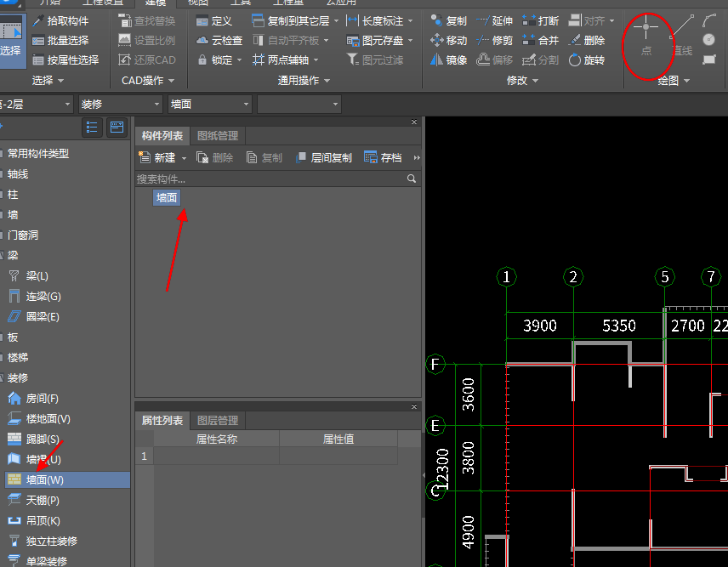The height and width of the screenshot is (567, 728).
Task: Select the 修剪 trim tool
Action: point(494,40)
